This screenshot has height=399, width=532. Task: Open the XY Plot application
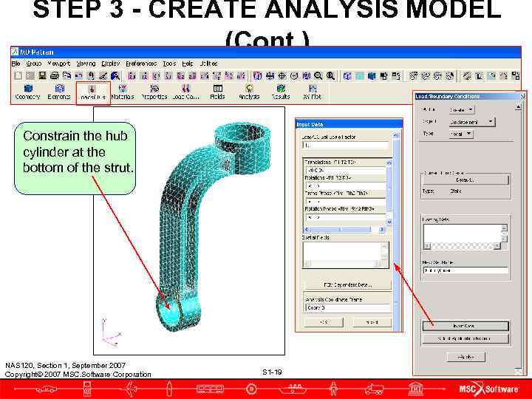tap(312, 92)
